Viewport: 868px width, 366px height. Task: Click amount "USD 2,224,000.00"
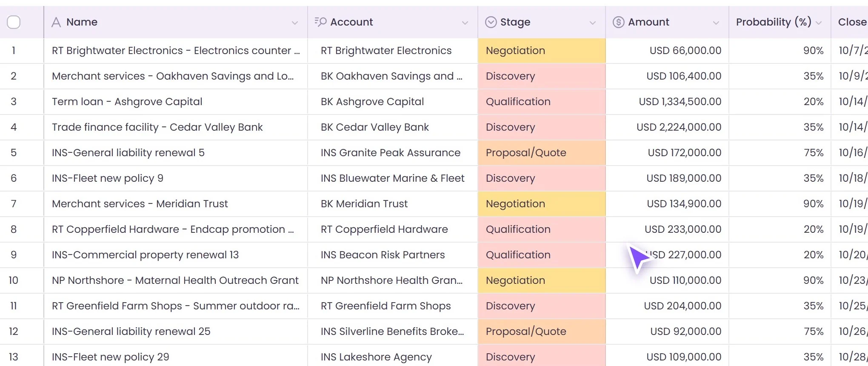pos(679,127)
